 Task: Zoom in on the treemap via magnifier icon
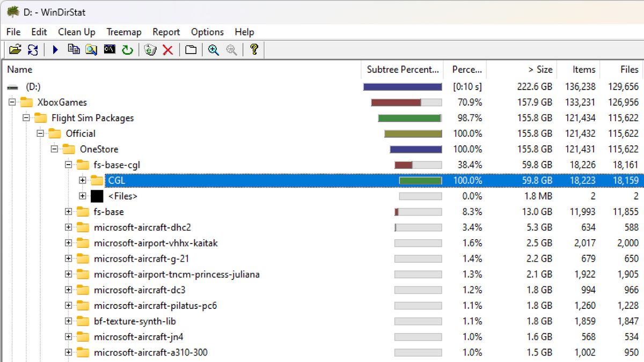(214, 49)
